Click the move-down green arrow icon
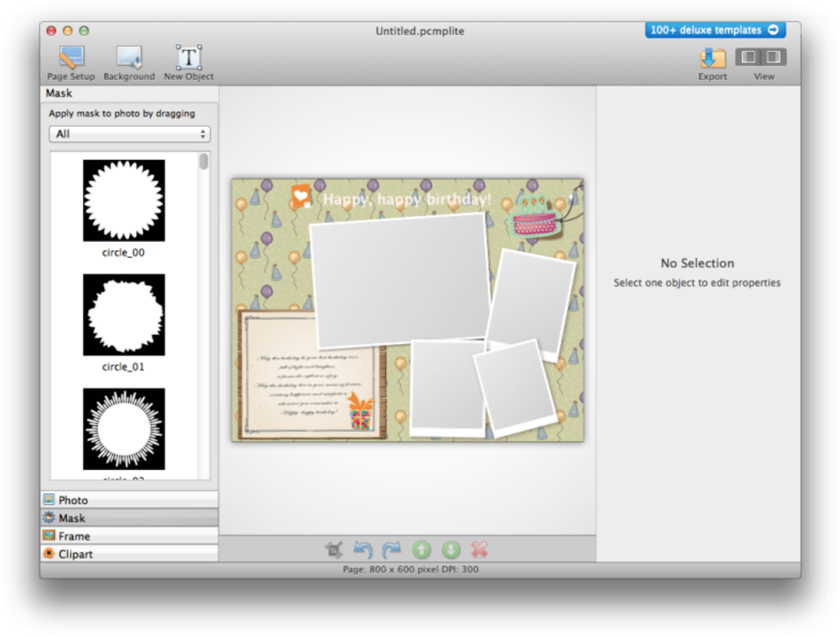This screenshot has height=636, width=840. point(451,550)
